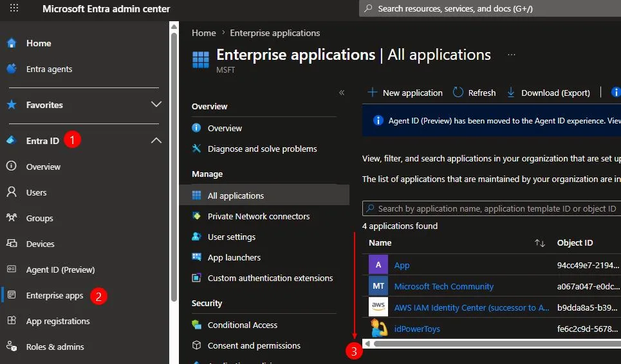Click the left arrow of horizontal scrollbar
The height and width of the screenshot is (364, 621).
point(367,343)
